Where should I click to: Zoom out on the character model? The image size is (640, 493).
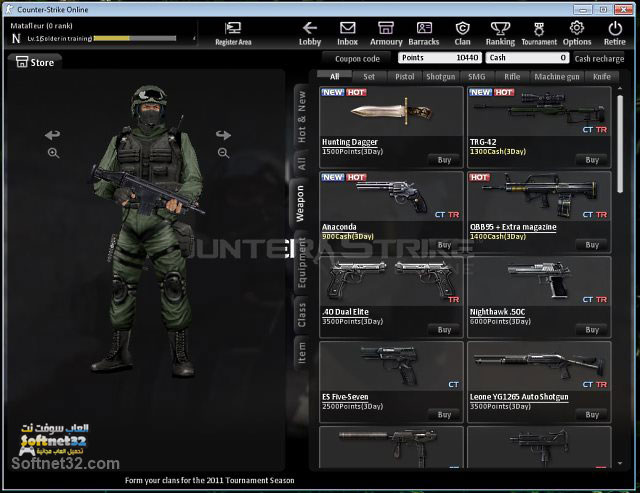(x=223, y=153)
